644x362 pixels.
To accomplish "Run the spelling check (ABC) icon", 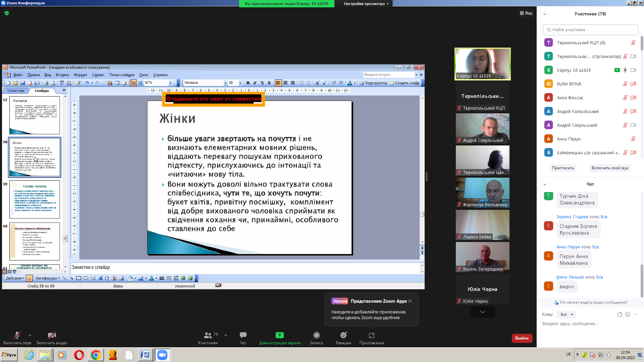I will point(62,83).
